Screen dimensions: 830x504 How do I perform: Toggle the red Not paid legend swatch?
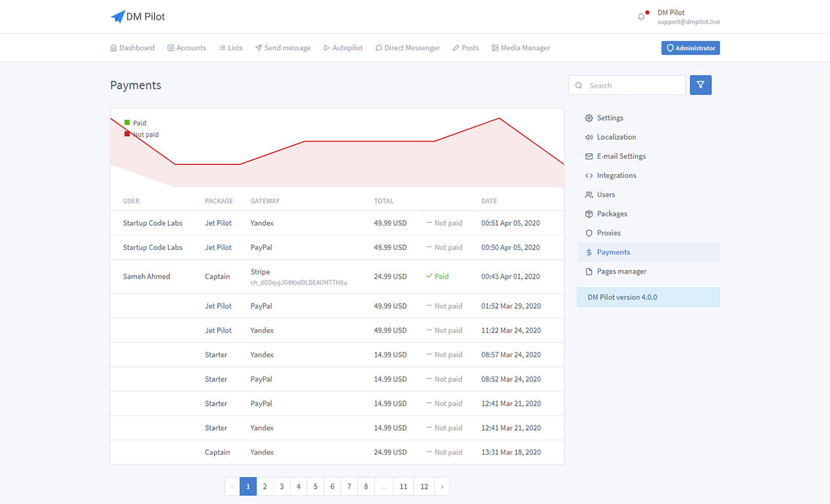tap(127, 134)
